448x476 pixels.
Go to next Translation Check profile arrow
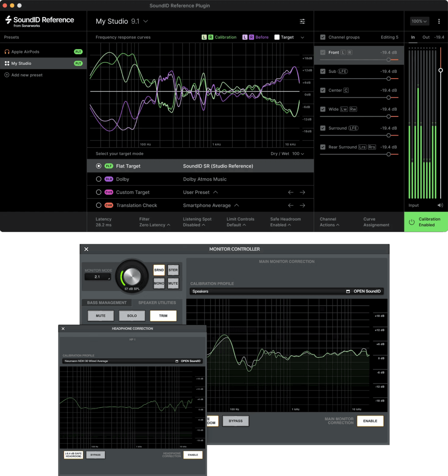coord(302,205)
